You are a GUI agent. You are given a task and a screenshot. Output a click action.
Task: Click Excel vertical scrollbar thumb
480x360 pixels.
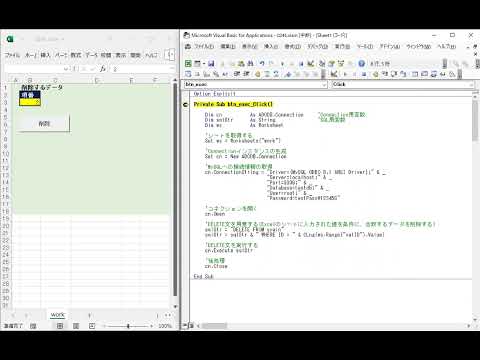[x=175, y=189]
